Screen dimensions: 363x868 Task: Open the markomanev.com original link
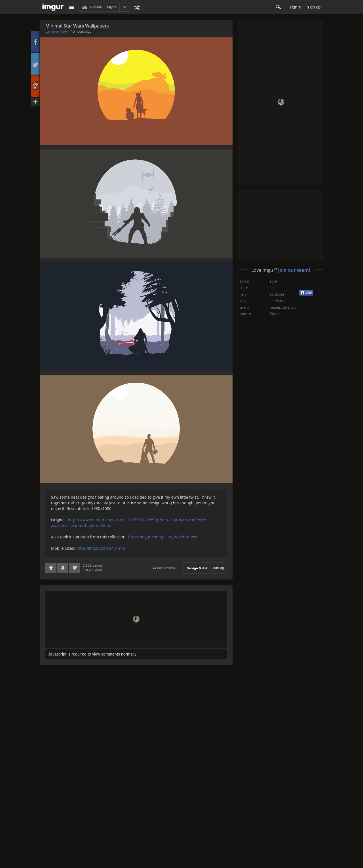(129, 523)
